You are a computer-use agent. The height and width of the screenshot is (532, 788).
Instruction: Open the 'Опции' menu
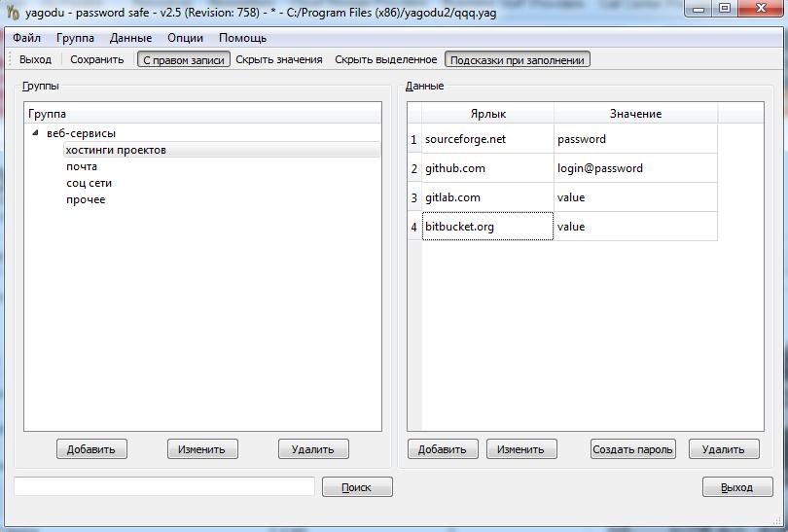pyautogui.click(x=185, y=38)
